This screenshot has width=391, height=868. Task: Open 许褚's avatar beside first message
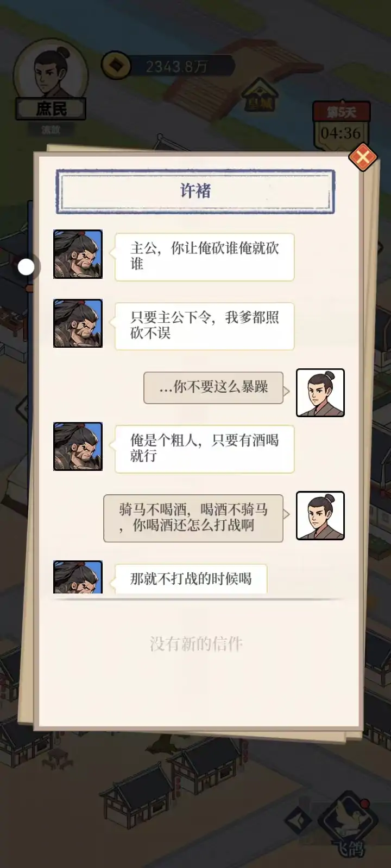point(78,254)
